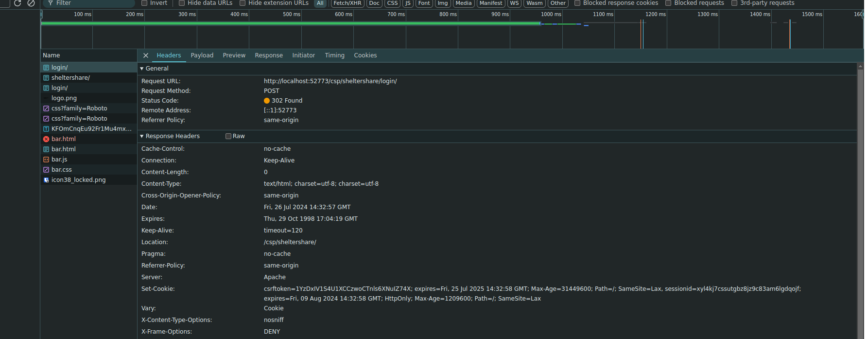Image resolution: width=868 pixels, height=339 pixels.
Task: Collapse the Response Headers section
Action: pyautogui.click(x=142, y=136)
